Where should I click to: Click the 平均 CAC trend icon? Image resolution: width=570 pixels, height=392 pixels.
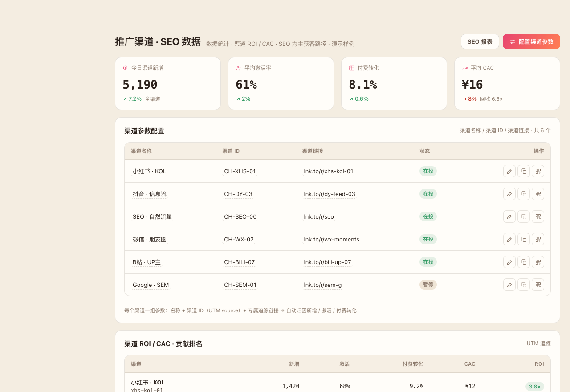pos(465,68)
